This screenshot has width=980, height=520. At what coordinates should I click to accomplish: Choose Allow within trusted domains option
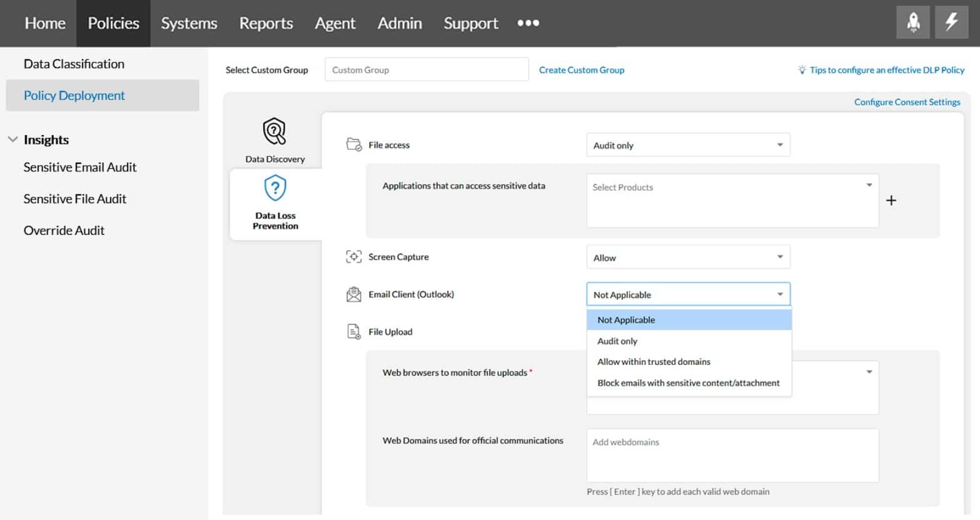(x=689, y=362)
